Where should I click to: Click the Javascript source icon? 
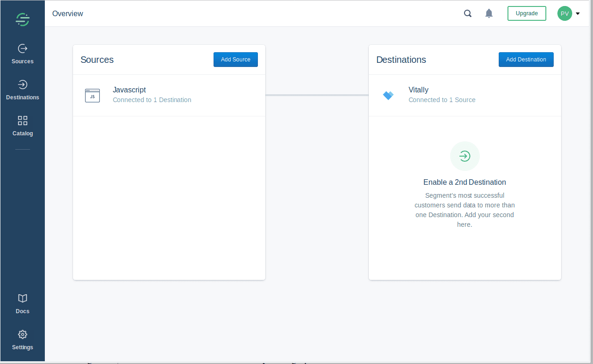[x=92, y=95]
